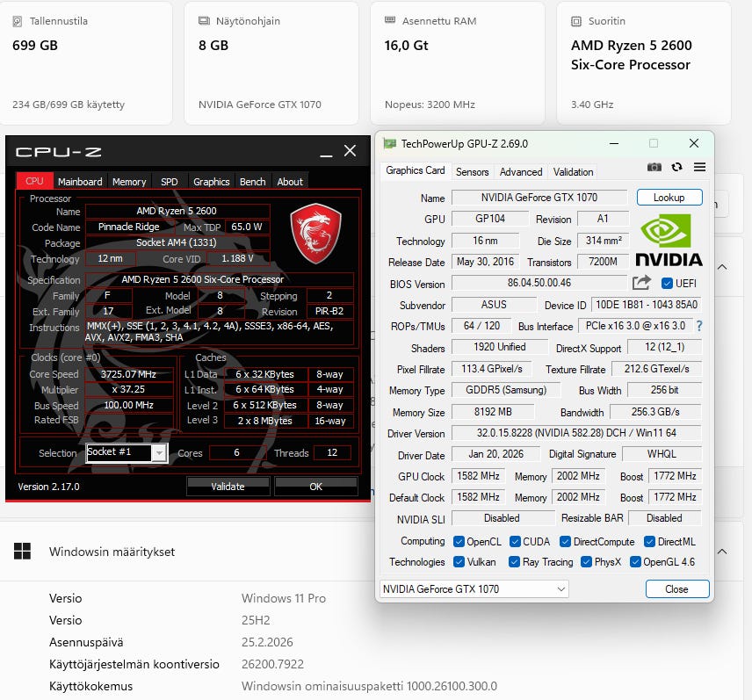Screen dimensions: 752x700
Task: Click the GPU-Z title bar app icon
Action: [389, 143]
